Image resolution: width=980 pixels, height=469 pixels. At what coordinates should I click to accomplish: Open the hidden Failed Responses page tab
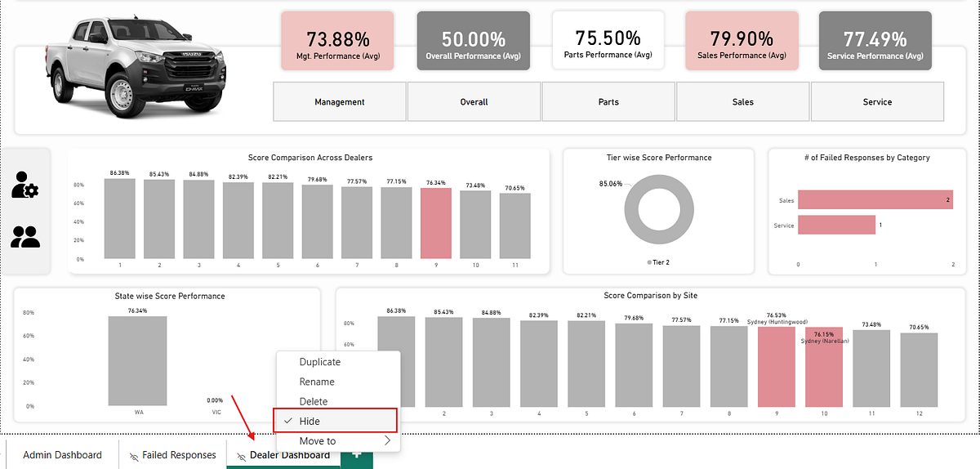tap(172, 455)
